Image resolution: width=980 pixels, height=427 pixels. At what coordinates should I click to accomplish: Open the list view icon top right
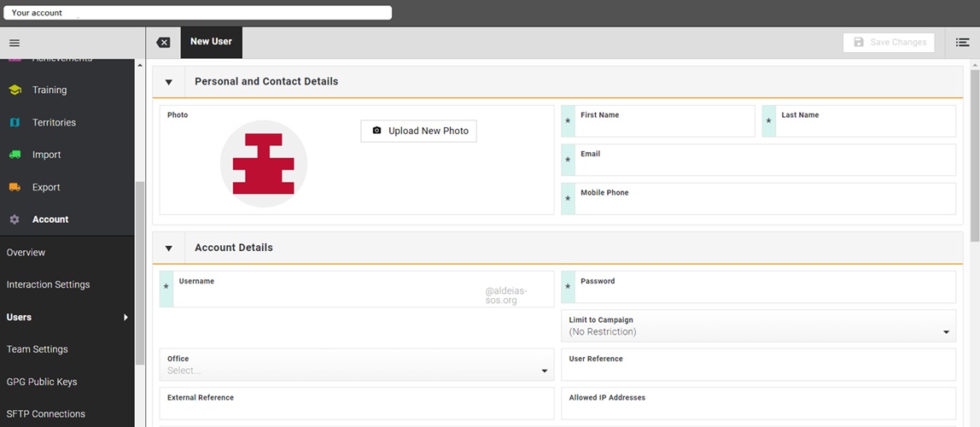963,43
